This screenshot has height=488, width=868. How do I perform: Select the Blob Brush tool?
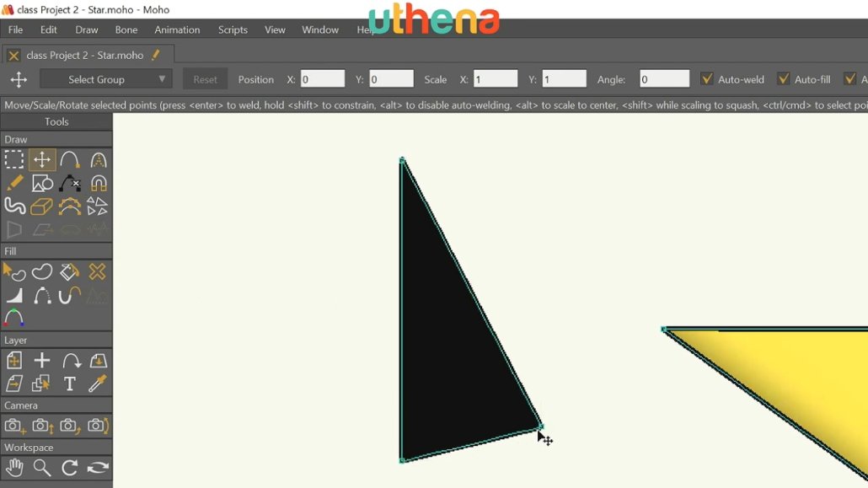coord(14,206)
